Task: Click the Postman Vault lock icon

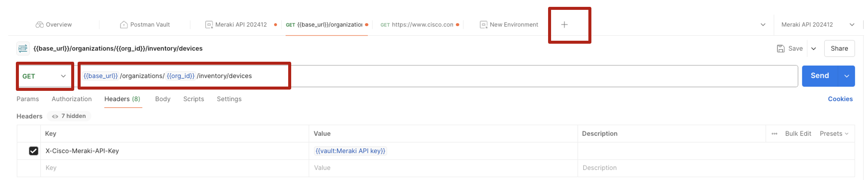Action: 124,25
